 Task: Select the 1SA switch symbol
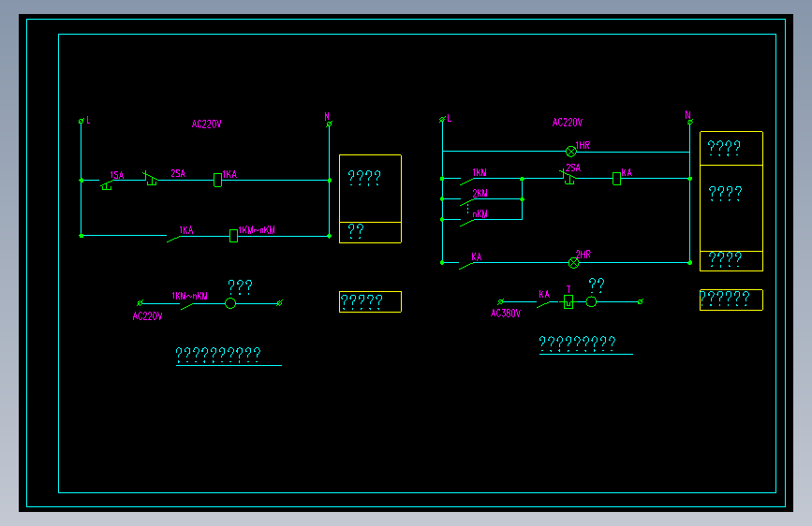coord(107,184)
